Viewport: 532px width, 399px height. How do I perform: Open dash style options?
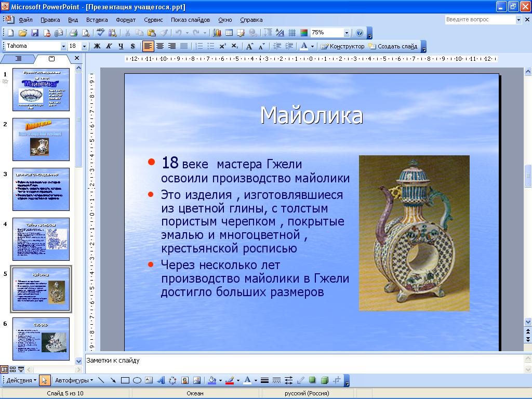click(276, 380)
